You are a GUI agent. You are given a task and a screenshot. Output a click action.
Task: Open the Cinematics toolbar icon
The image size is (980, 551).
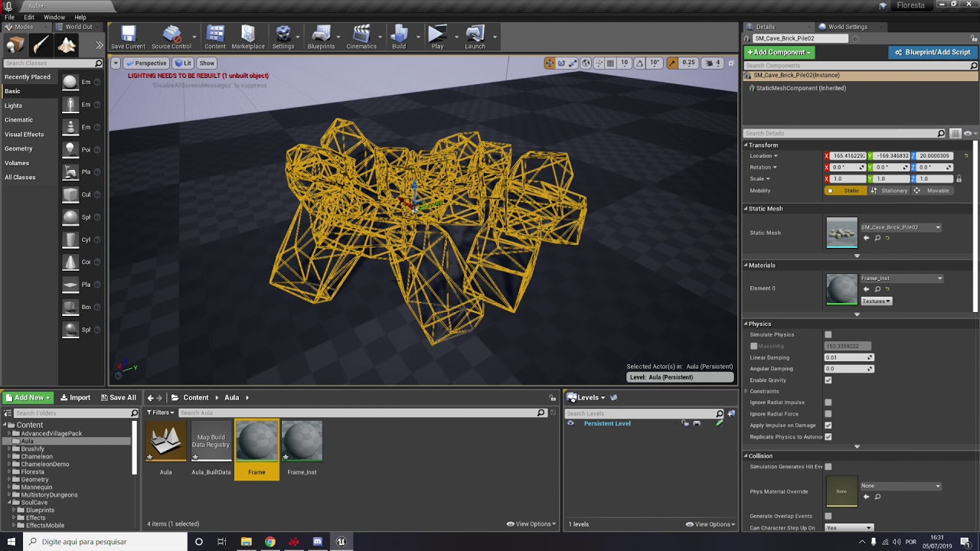pos(361,37)
